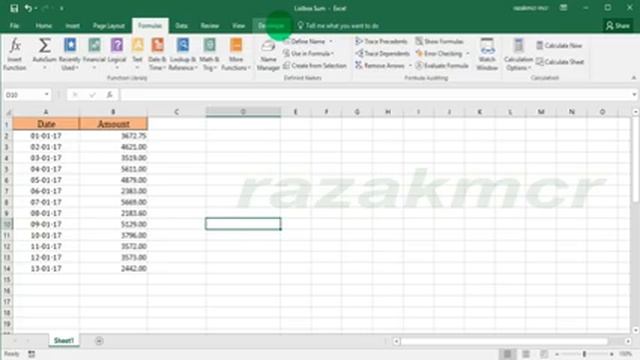Expand the formula bar
Viewport: 640px width, 360px height.
pyautogui.click(x=634, y=95)
